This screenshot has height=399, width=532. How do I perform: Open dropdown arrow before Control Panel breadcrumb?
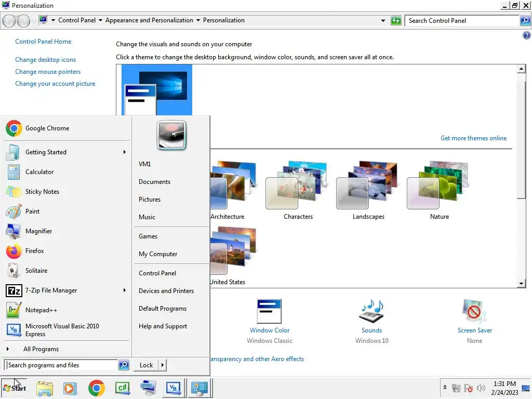[x=54, y=20]
